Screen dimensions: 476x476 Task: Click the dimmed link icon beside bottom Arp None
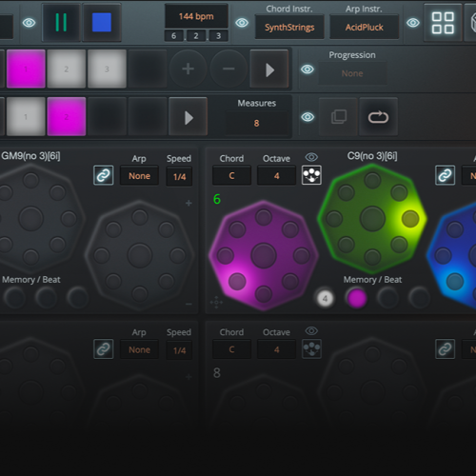click(104, 349)
